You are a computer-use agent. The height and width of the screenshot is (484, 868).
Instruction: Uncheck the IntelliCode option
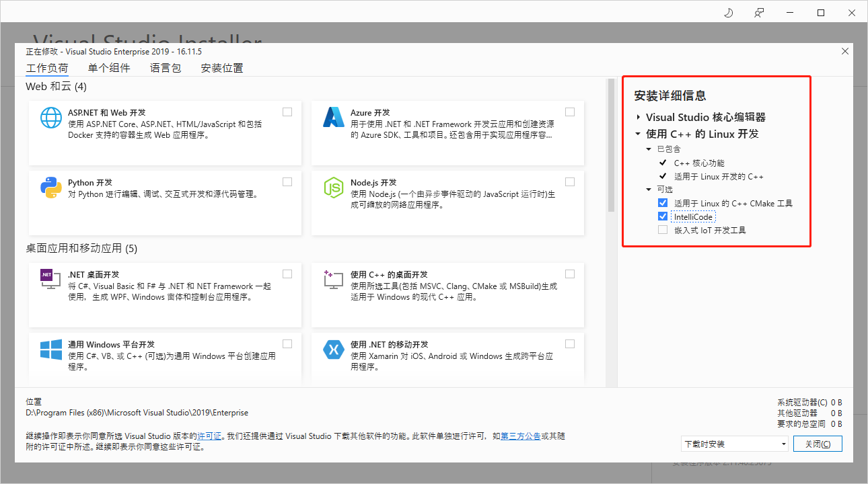[663, 216]
